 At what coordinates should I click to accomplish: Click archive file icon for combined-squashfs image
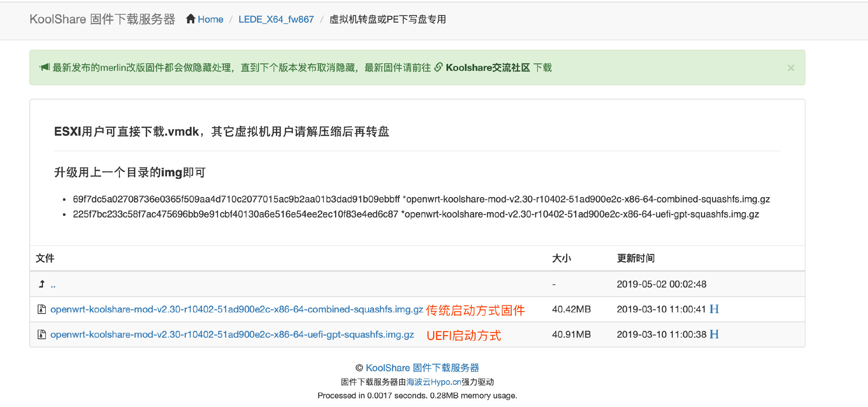pos(42,309)
